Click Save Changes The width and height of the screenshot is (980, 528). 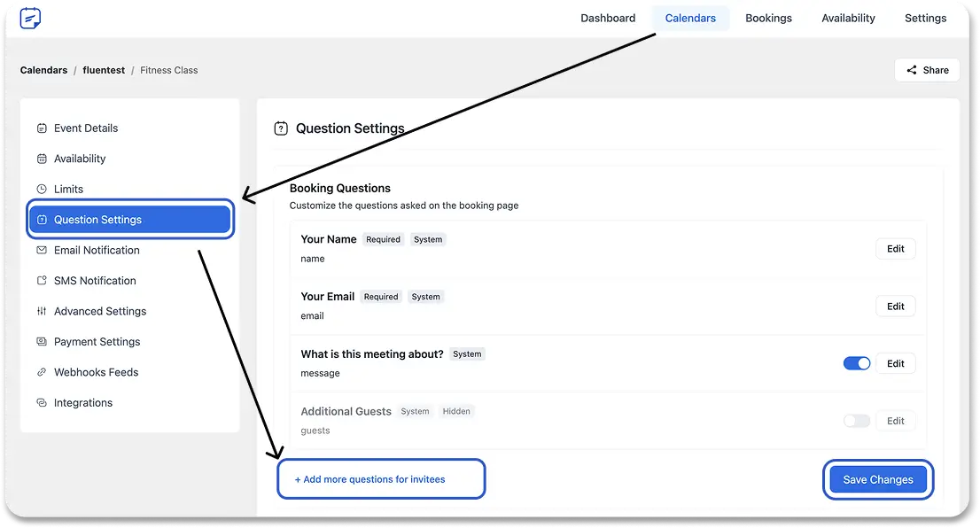(878, 480)
